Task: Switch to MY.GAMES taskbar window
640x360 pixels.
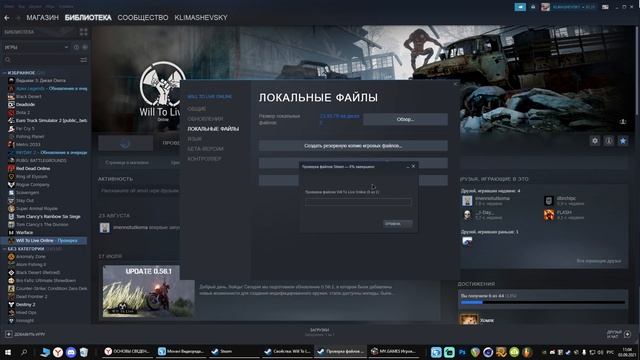Action: point(395,351)
